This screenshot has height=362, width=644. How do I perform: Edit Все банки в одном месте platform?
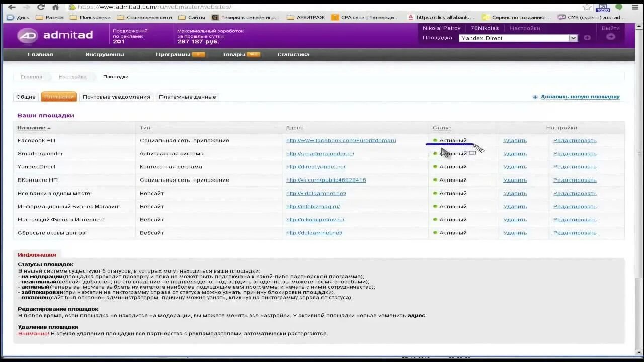[575, 193]
